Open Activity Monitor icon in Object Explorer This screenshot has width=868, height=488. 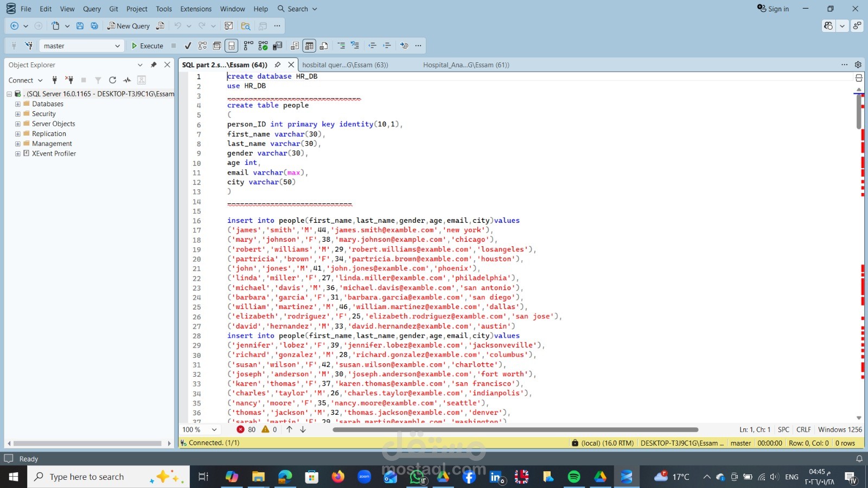point(127,80)
